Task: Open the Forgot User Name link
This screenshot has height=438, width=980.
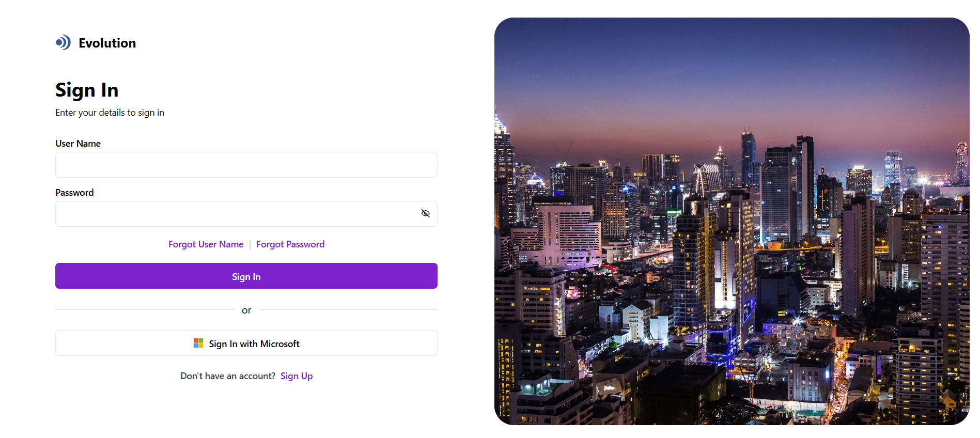Action: pos(206,244)
